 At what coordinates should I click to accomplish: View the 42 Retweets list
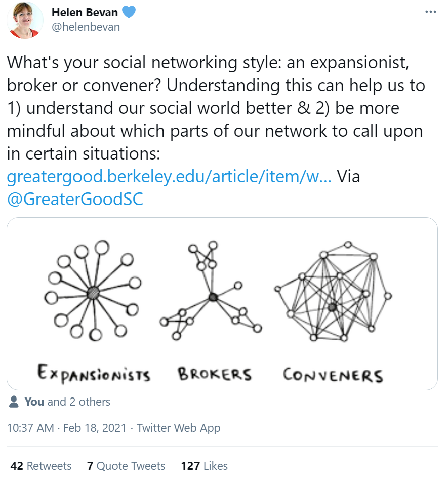pyautogui.click(x=41, y=466)
